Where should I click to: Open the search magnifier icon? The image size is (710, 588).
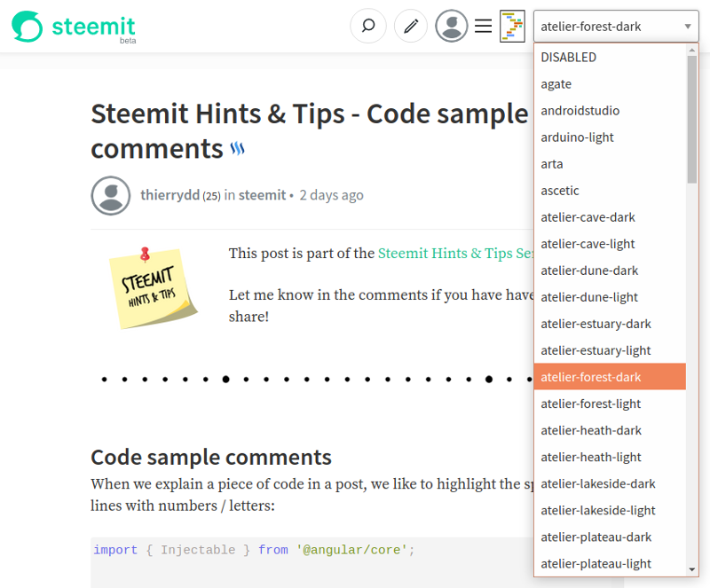[368, 27]
